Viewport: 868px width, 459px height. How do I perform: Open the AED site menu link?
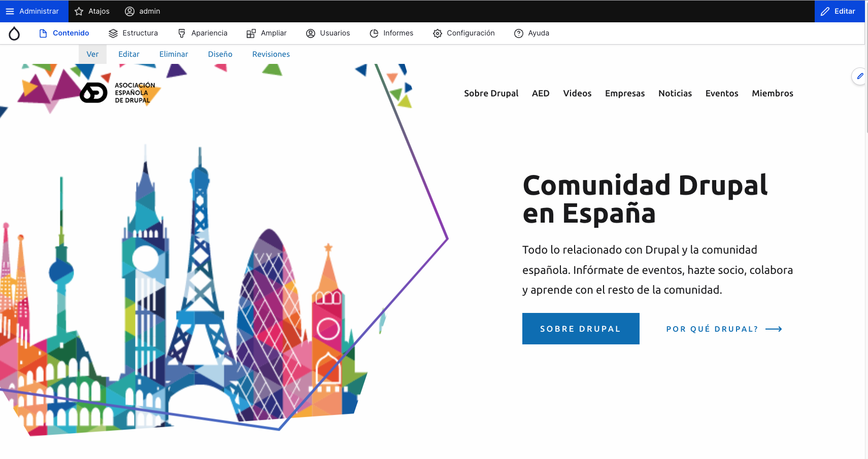pyautogui.click(x=541, y=93)
